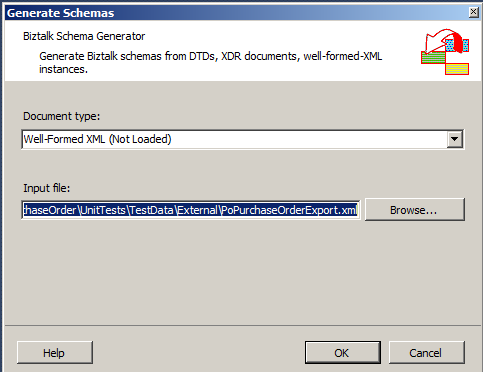This screenshot has height=372, width=483.
Task: Confirm schema generation with OK
Action: click(343, 352)
